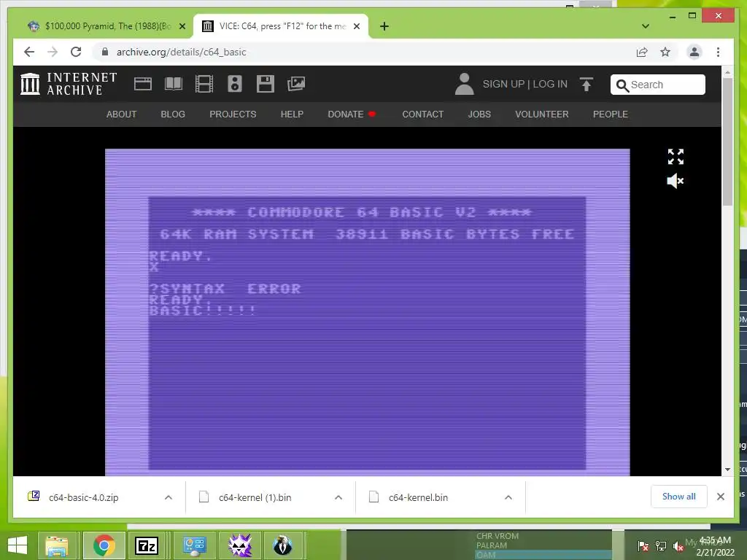Open downloaded c64-kernel.bin
The image size is (747, 560).
(x=418, y=497)
